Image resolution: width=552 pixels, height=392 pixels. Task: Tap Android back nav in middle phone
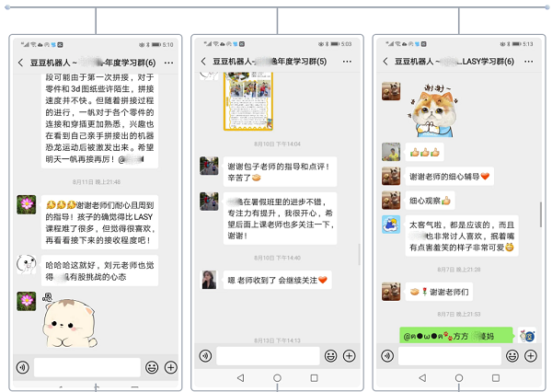241,378
